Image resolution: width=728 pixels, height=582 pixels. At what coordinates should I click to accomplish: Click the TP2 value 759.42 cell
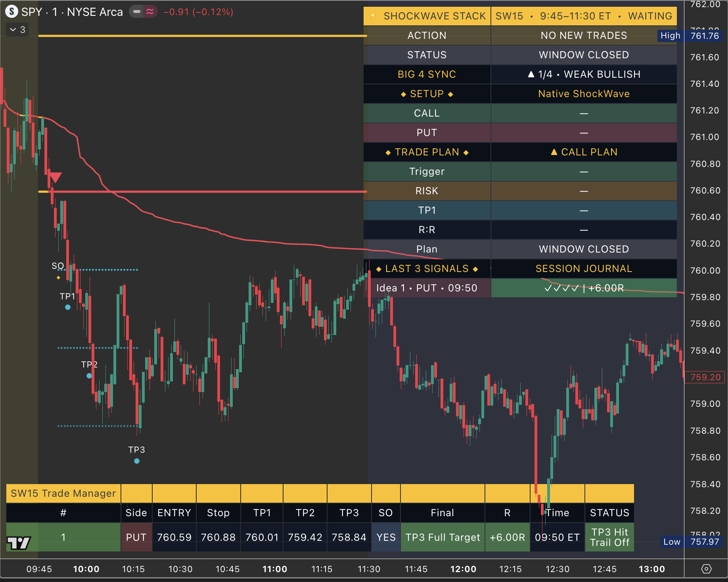pyautogui.click(x=305, y=537)
